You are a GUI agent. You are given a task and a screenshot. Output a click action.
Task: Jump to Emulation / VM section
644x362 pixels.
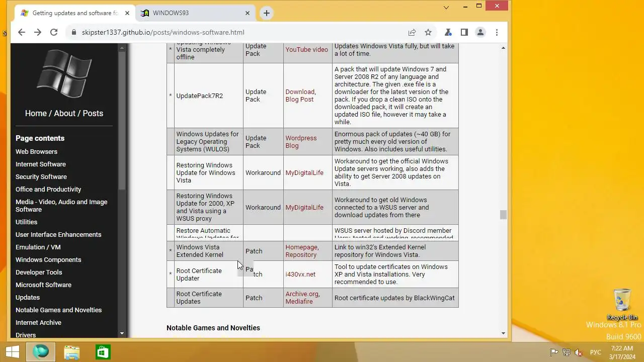(38, 247)
